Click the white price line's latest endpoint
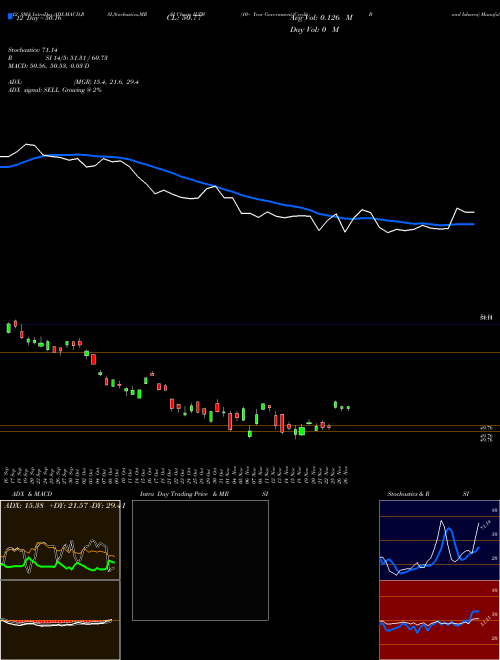This screenshot has width=500, height=660. pos(474,212)
